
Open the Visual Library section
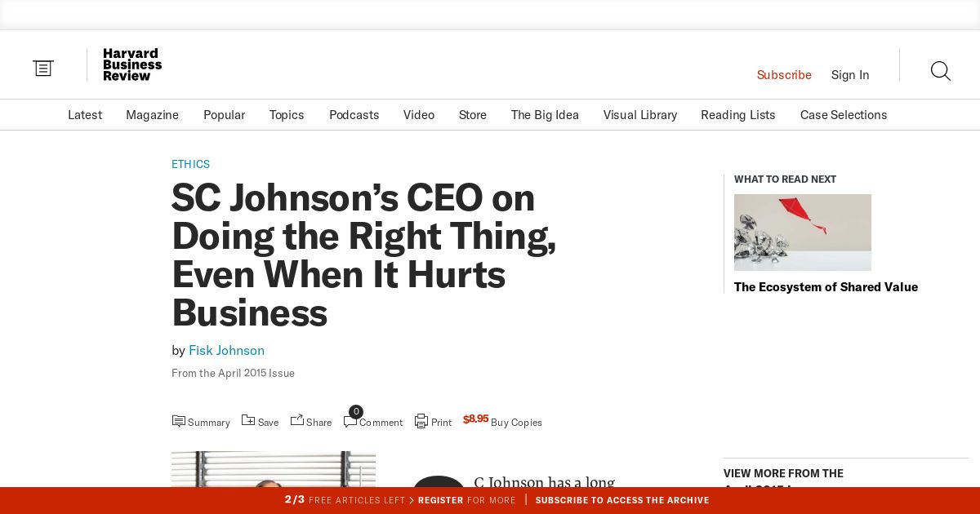[x=640, y=115]
